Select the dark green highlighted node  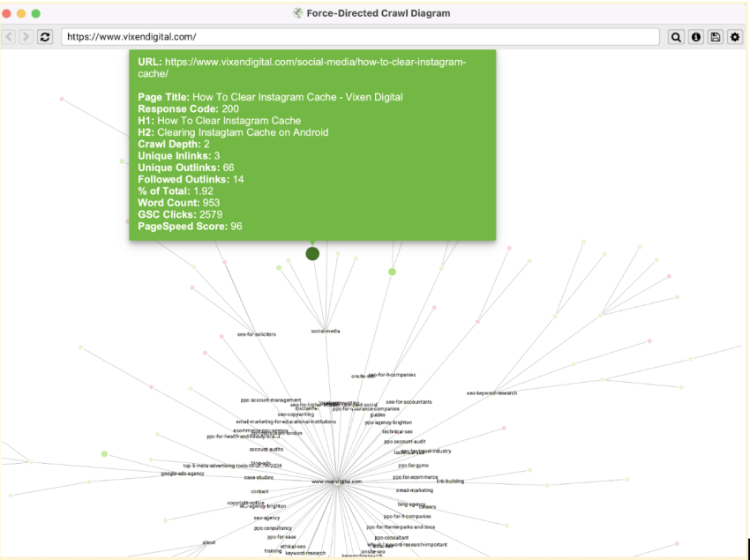click(312, 253)
